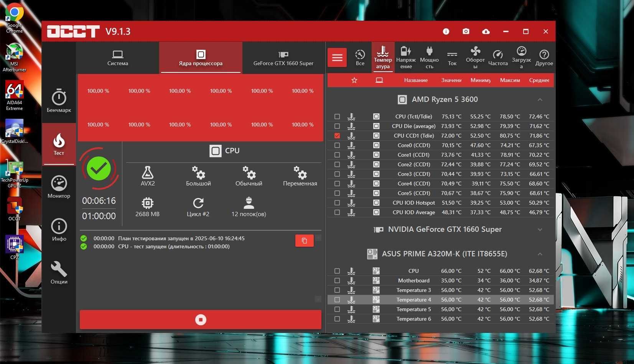Show all sensors with Все filter
634x364 pixels.
click(x=360, y=57)
